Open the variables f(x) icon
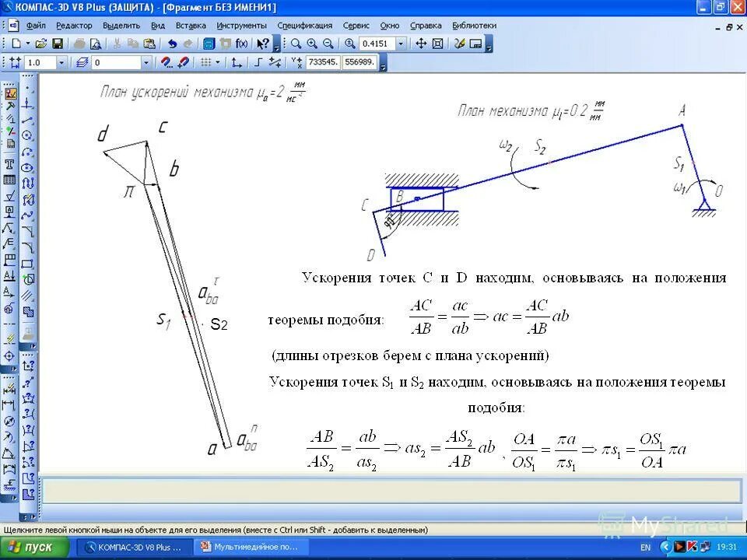 [241, 44]
